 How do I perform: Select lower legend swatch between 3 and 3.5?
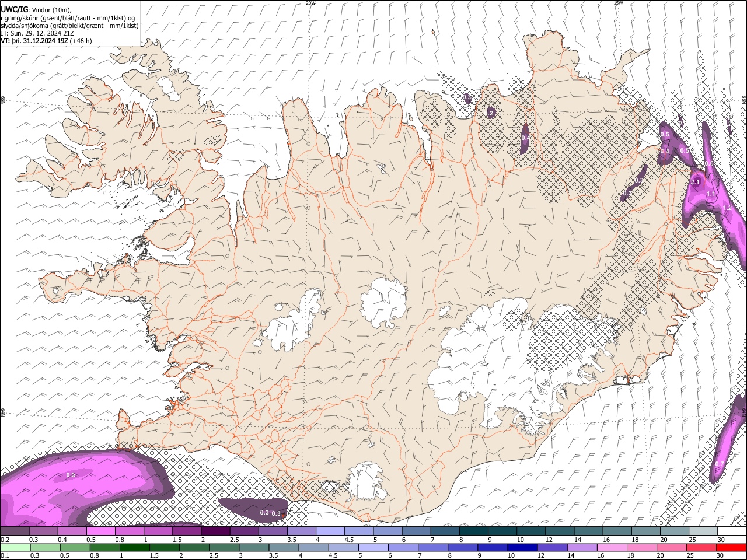pos(253,547)
